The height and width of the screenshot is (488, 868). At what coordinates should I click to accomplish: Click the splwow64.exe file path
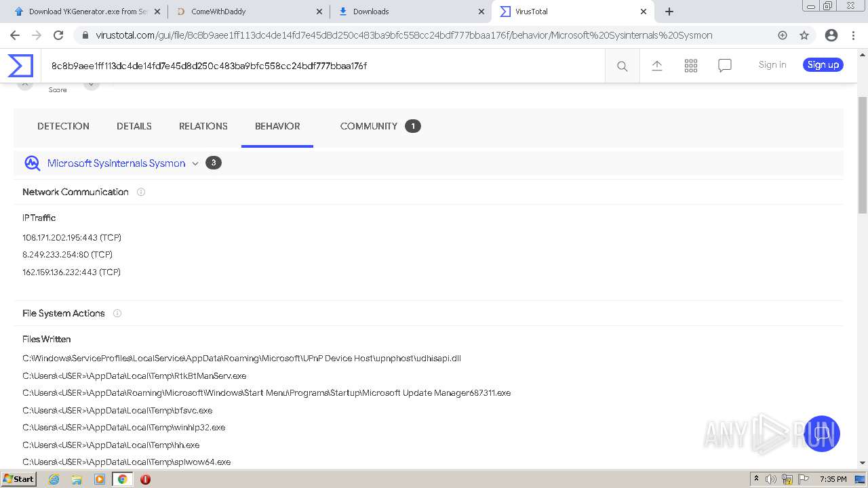click(126, 462)
